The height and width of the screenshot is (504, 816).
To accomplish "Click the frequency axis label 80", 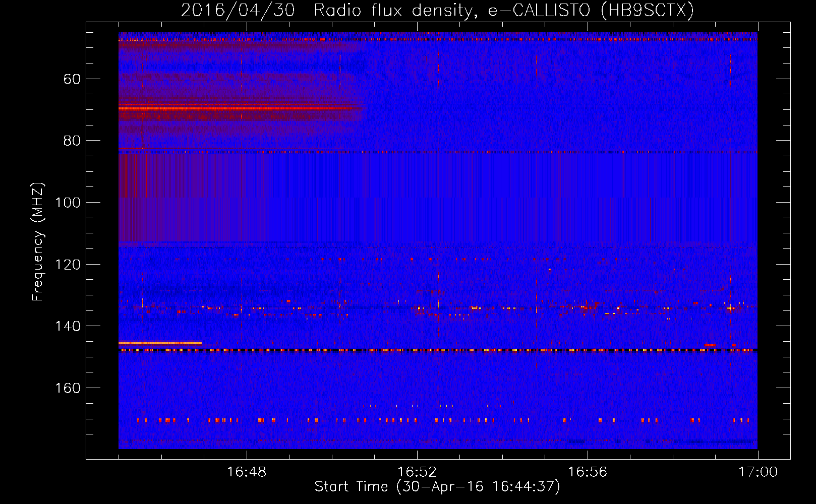I will (x=72, y=141).
